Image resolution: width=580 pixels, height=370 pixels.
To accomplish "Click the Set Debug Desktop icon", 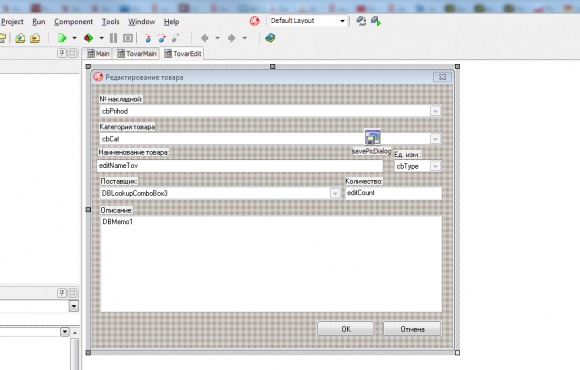I will (x=376, y=21).
